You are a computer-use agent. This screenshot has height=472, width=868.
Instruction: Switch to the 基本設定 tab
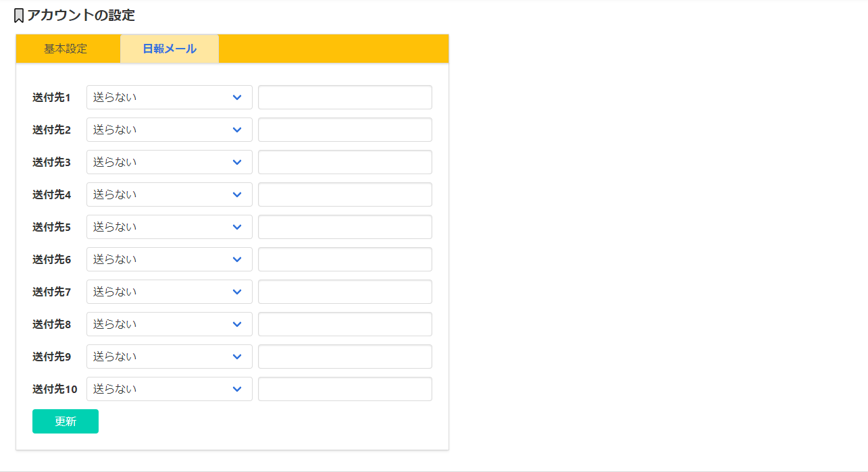(66, 49)
